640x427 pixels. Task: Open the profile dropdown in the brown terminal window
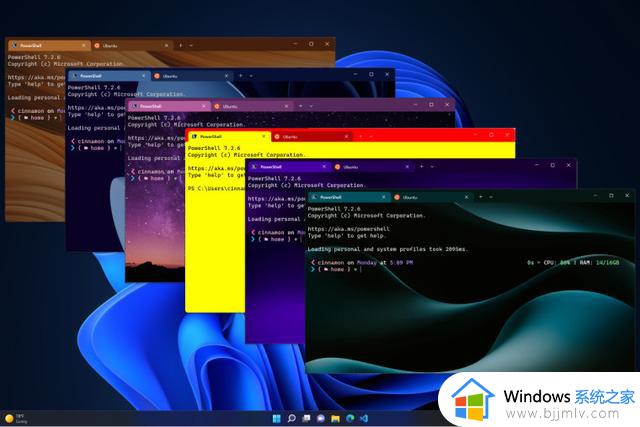click(x=191, y=45)
